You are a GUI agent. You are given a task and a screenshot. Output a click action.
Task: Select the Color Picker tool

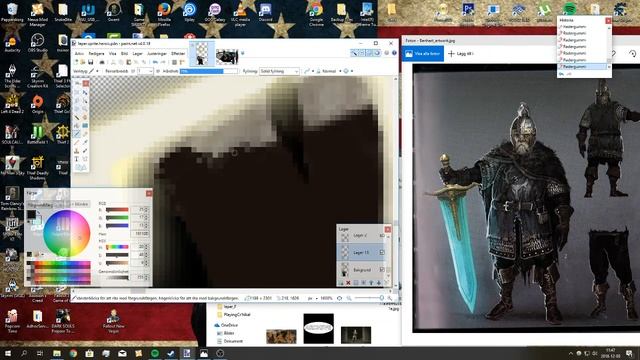pyautogui.click(x=85, y=142)
